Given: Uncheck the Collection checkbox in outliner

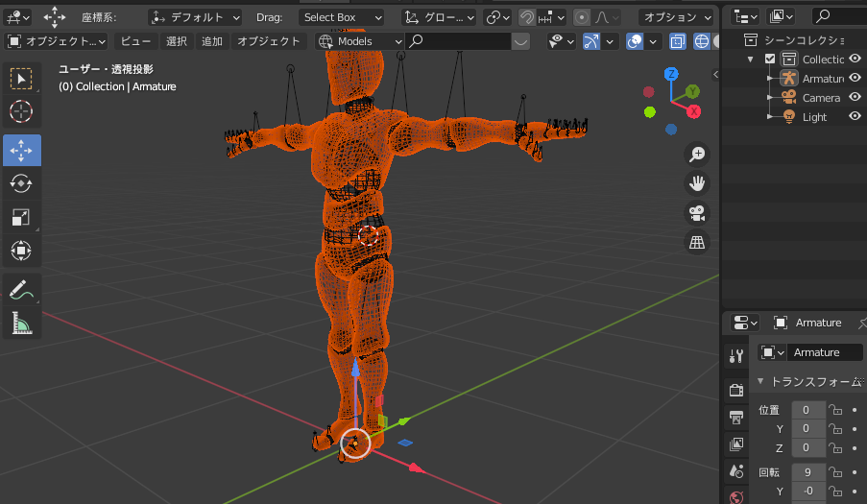Looking at the screenshot, I should pyautogui.click(x=770, y=60).
